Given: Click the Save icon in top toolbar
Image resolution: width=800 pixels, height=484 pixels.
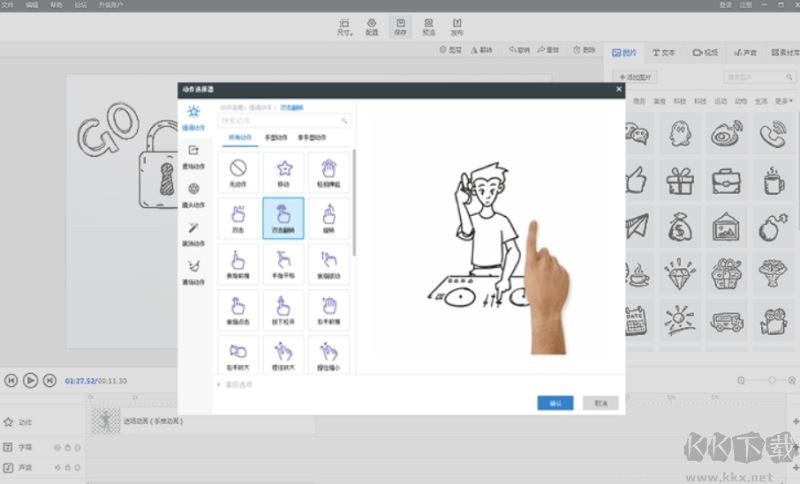Looking at the screenshot, I should tap(401, 27).
